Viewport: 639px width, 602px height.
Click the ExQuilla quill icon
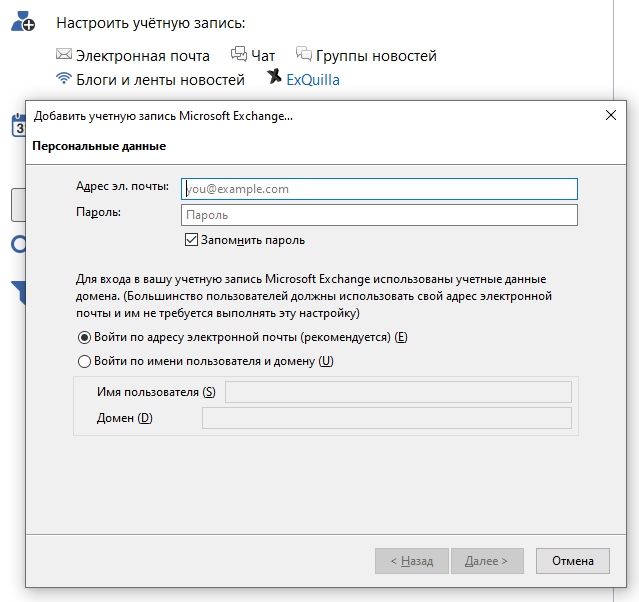[274, 76]
